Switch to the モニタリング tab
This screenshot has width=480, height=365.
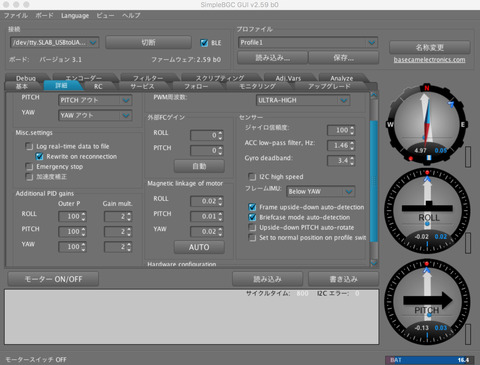257,86
